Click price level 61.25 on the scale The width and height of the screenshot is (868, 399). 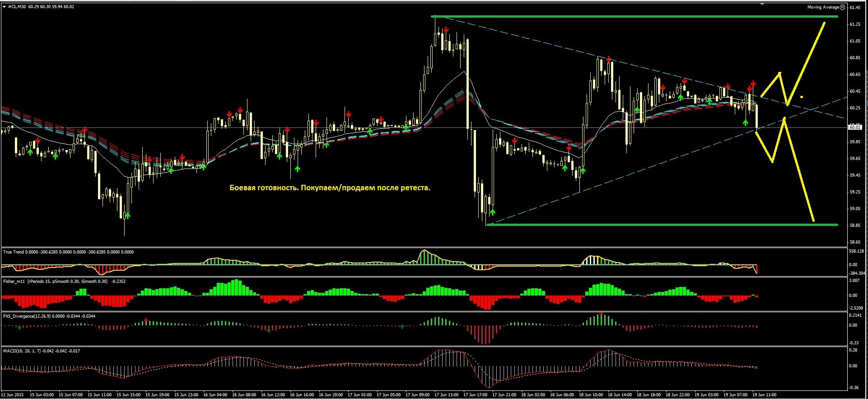coord(855,24)
